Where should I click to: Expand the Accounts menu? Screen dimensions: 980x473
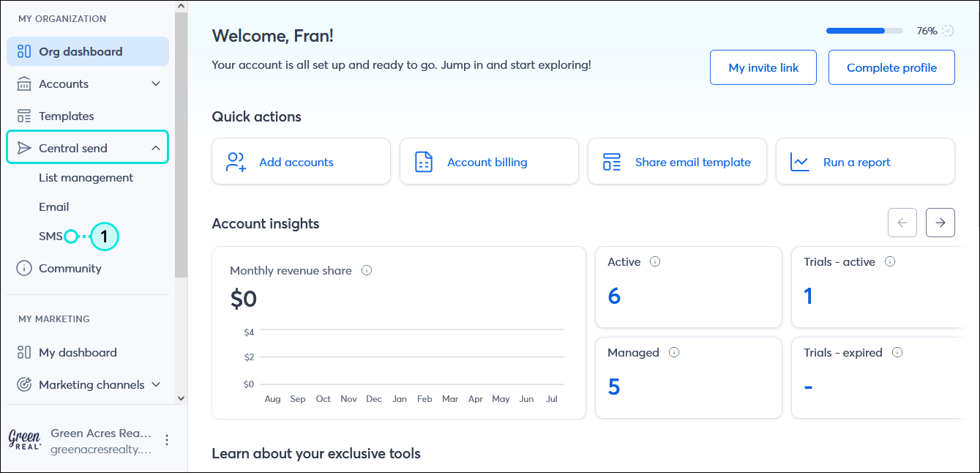(x=155, y=83)
